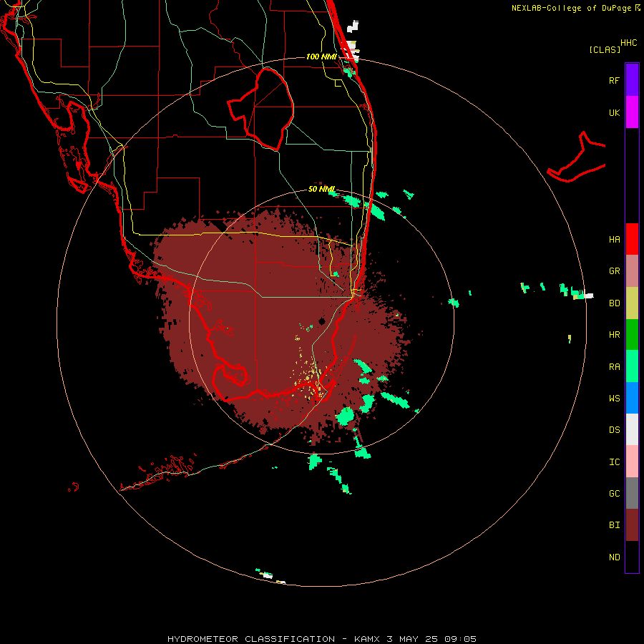The image size is (644, 644).
Task: Select the BD legend label text
Action: 614,303
